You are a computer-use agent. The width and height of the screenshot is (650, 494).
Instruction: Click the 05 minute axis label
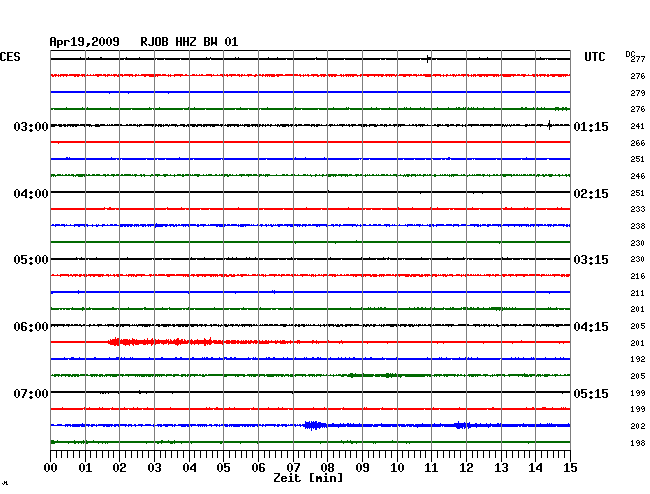223,468
